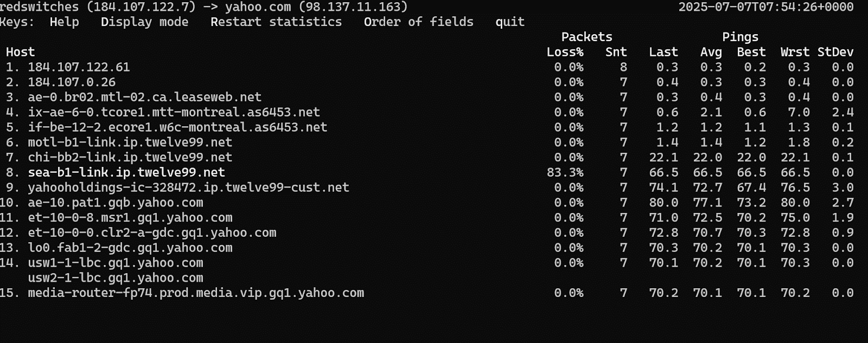Select hop 1 host 184.107.122.61
Viewport: 868px width, 343px height.
coord(79,67)
